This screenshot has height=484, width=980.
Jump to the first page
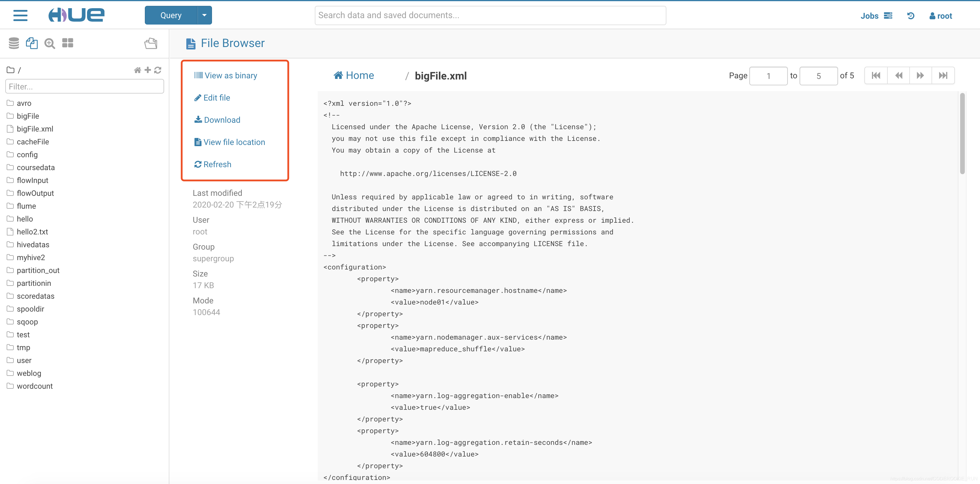876,75
